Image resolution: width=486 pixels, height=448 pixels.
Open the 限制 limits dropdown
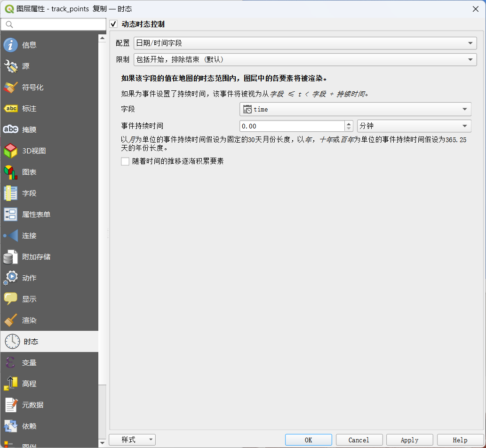coord(305,59)
